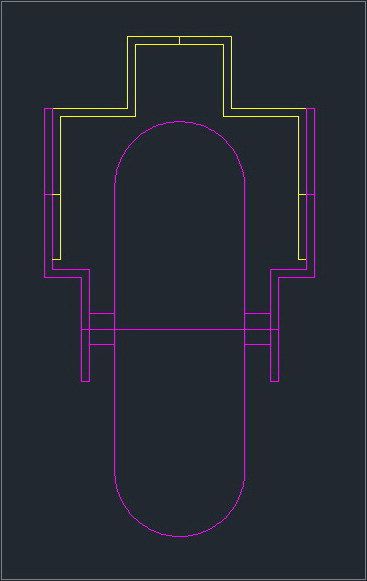Select the short yellow horizontal tick on left wall middle

(56, 194)
